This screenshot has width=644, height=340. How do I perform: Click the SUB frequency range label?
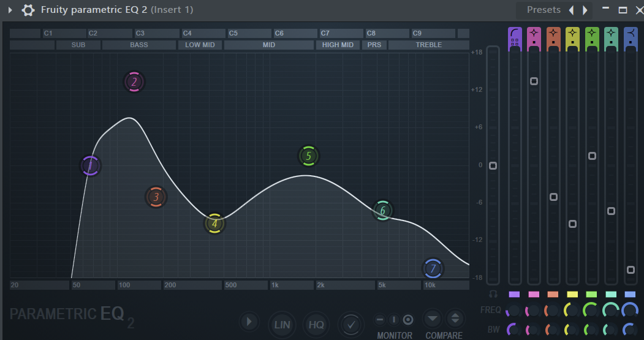coord(78,45)
